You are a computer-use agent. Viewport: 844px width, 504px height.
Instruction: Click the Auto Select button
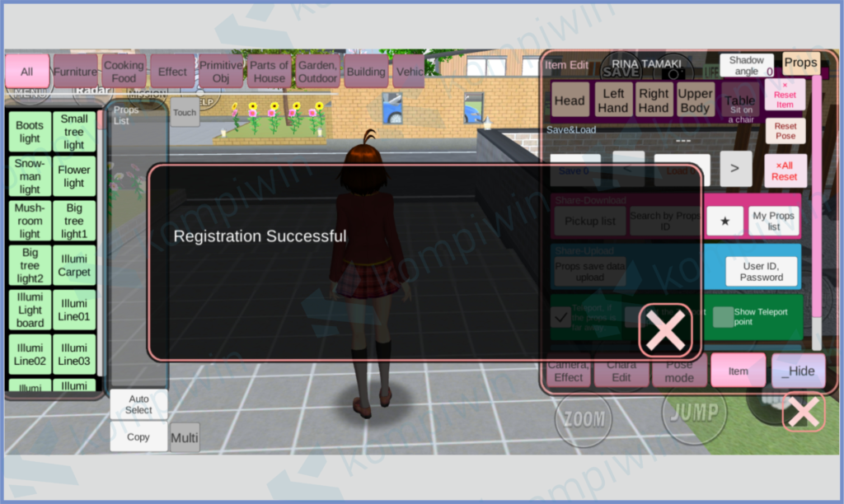[x=138, y=404]
